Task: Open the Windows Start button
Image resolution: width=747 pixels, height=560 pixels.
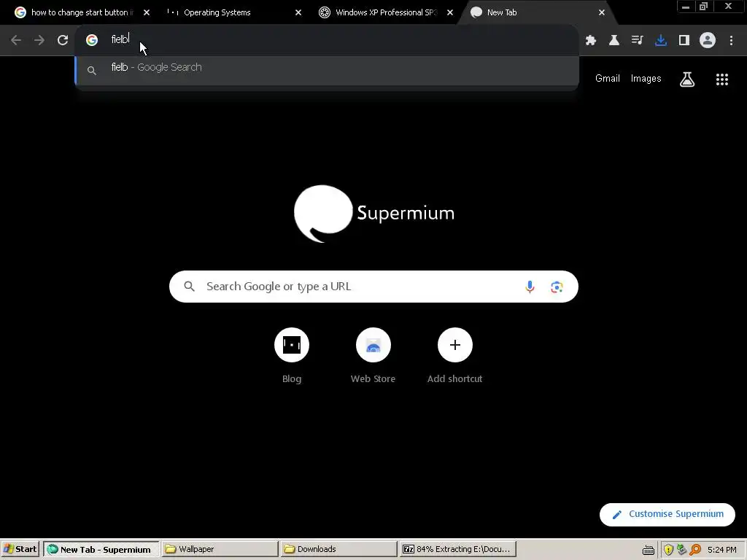Action: point(20,549)
